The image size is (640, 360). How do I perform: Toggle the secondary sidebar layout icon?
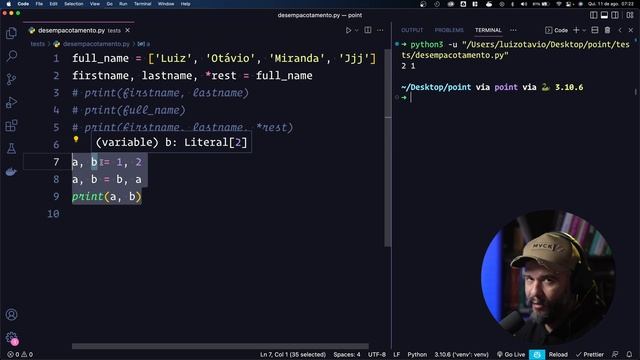[615, 15]
